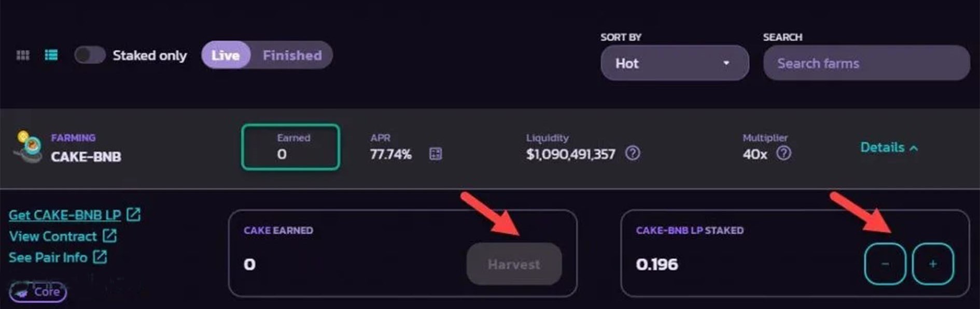
Task: Click the CAKE-BNB farm token pair icon
Action: click(29, 147)
